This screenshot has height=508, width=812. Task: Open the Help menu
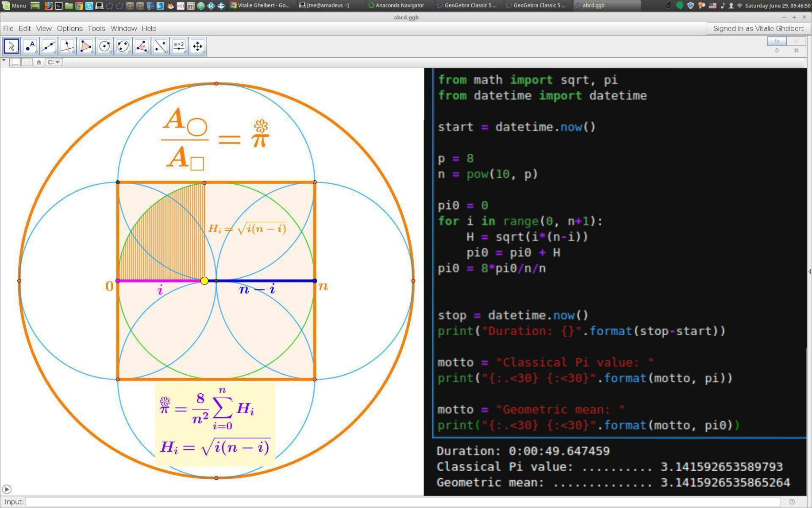(x=149, y=28)
